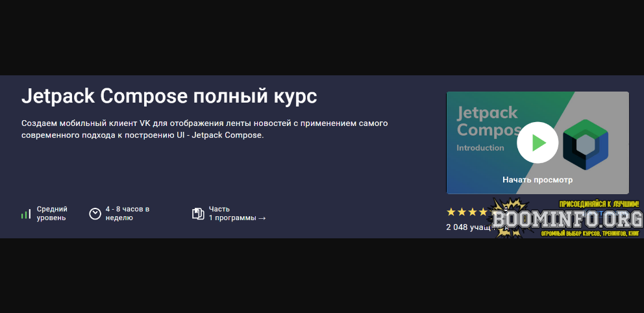Click the clock icon beside '4 - 8 часов'
644x313 pixels.
[x=95, y=214]
